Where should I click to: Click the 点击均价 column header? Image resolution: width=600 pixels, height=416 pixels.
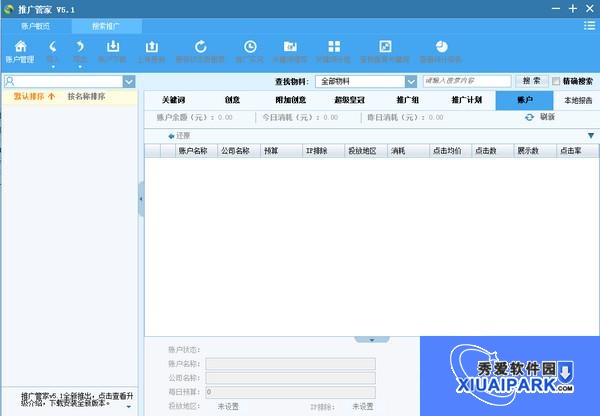[450, 151]
